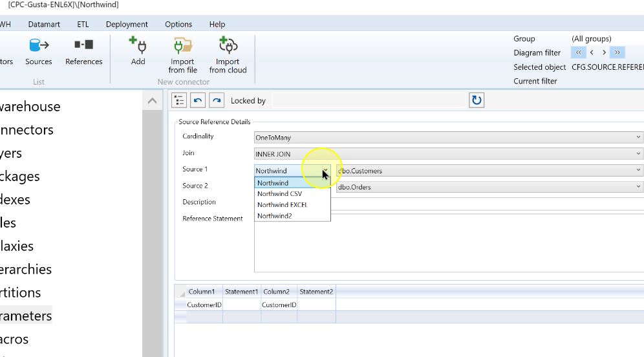Select CustomerID cell under Column1
The width and height of the screenshot is (644, 357).
coord(204,305)
